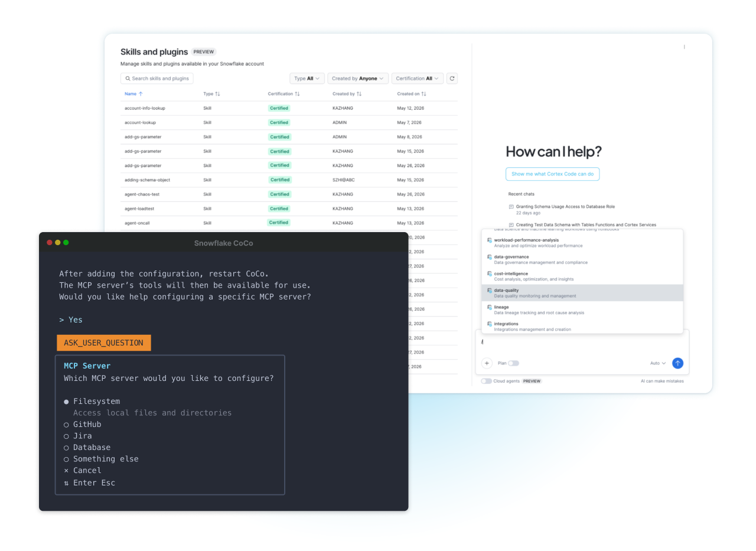Sort by Created on column header

click(411, 94)
